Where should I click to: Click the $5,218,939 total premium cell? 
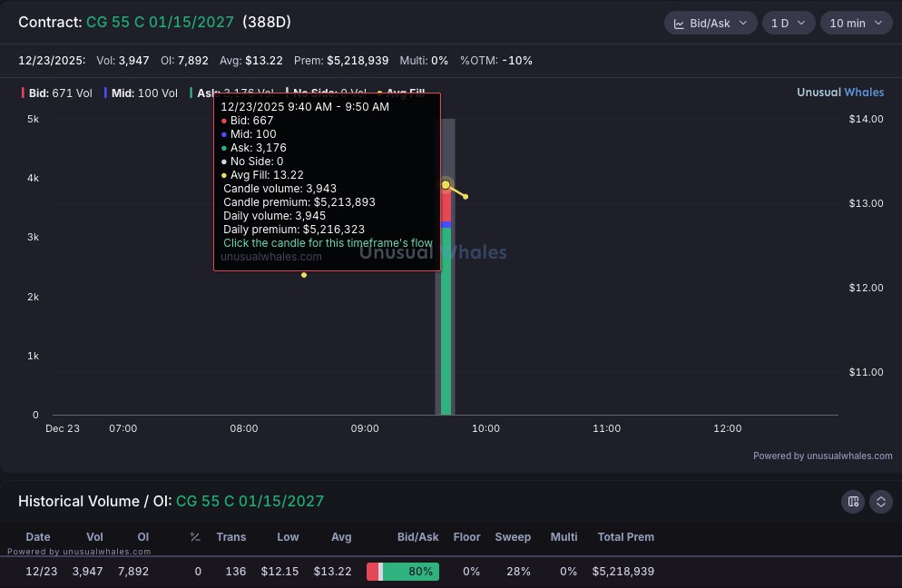pyautogui.click(x=623, y=572)
